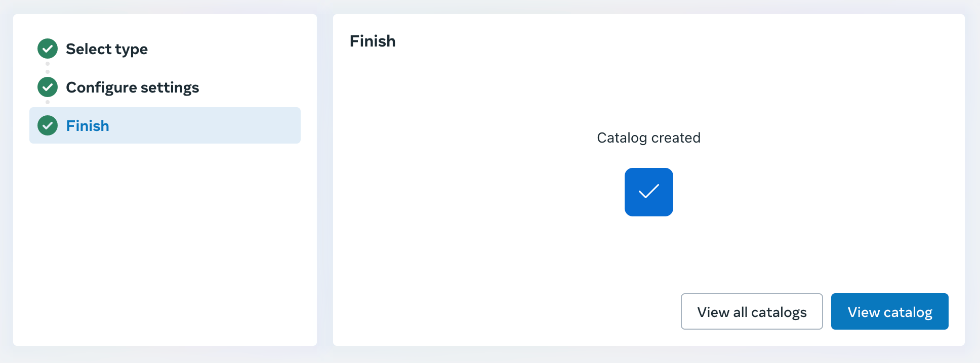This screenshot has width=980, height=363.
Task: Click green check icon beside Finish step
Action: tap(48, 125)
